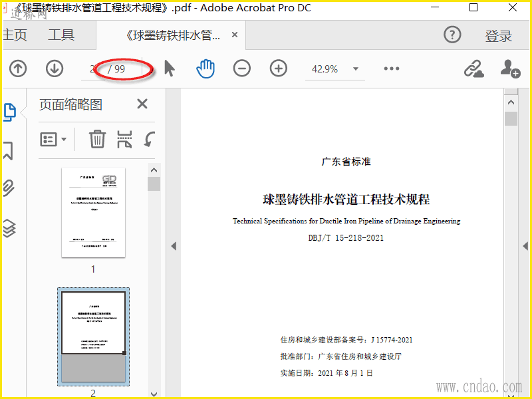Click the 广东省标准 text in document
This screenshot has width=532, height=399.
tap(346, 162)
